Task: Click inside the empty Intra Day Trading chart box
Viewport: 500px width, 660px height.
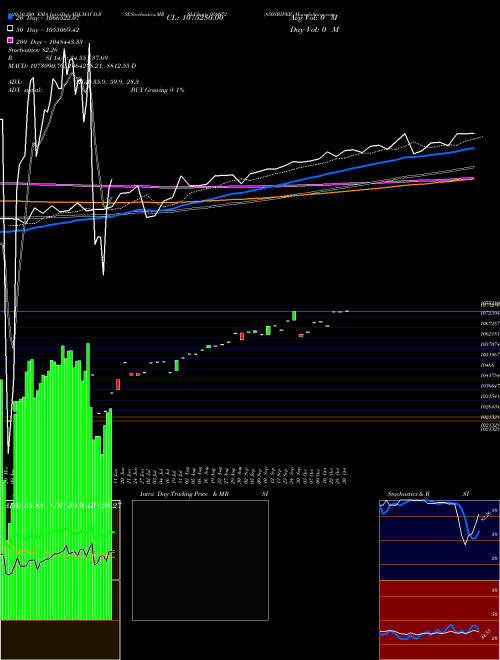Action: point(200,560)
